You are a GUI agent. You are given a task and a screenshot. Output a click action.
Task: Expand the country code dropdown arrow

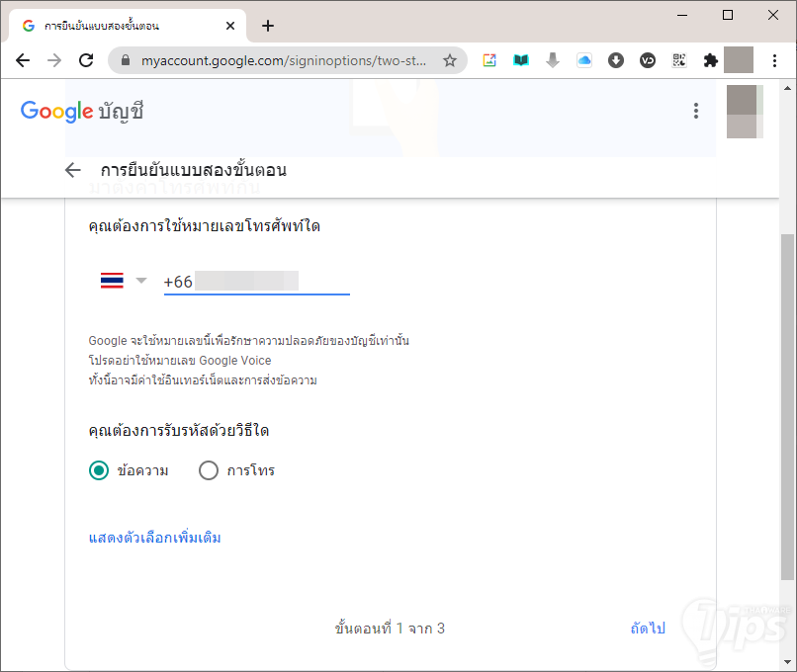141,281
